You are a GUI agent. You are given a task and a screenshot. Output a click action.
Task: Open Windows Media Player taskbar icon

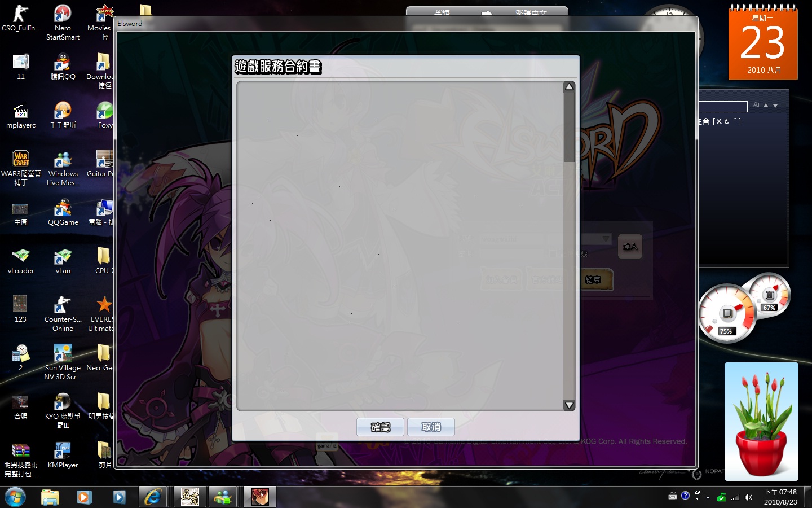click(x=84, y=497)
